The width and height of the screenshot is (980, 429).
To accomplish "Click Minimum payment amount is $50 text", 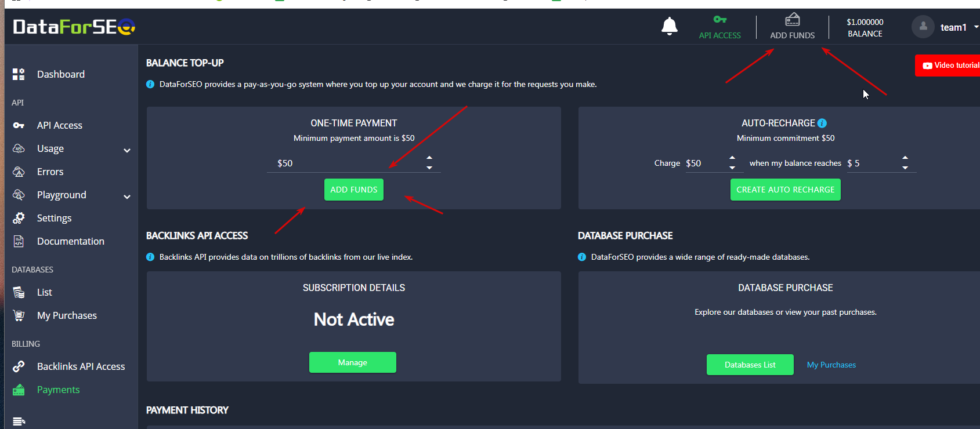I will (354, 138).
